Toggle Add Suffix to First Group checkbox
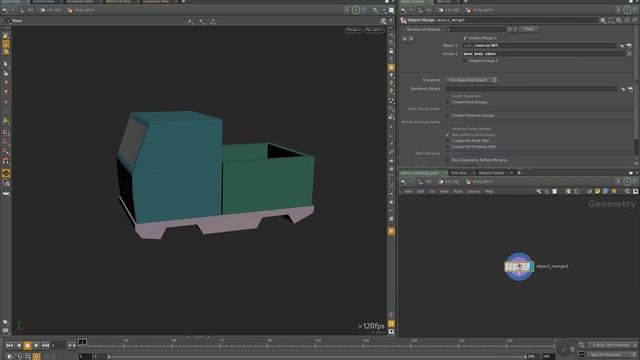This screenshot has height=360, width=640. coord(447,135)
